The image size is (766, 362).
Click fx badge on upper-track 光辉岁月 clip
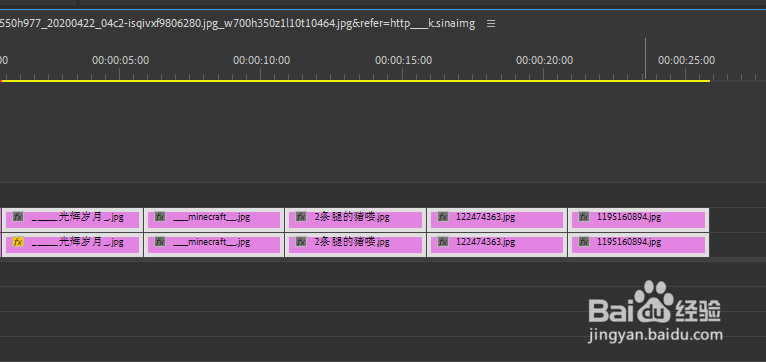pyautogui.click(x=18, y=216)
